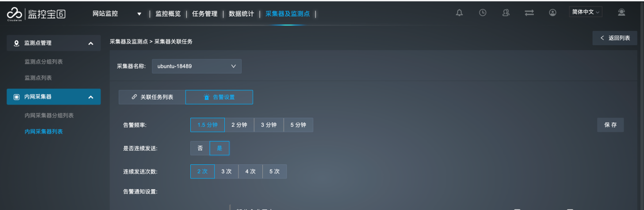Click the 返回列表 button
Image resolution: width=644 pixels, height=210 pixels.
(615, 38)
